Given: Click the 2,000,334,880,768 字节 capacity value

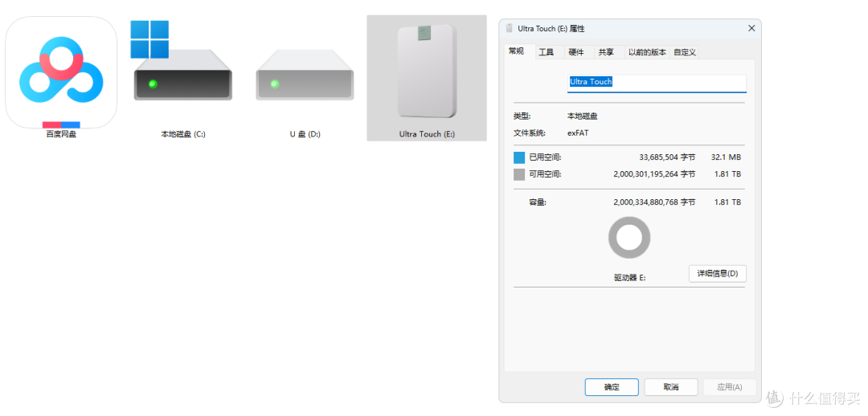Looking at the screenshot, I should pyautogui.click(x=654, y=202).
